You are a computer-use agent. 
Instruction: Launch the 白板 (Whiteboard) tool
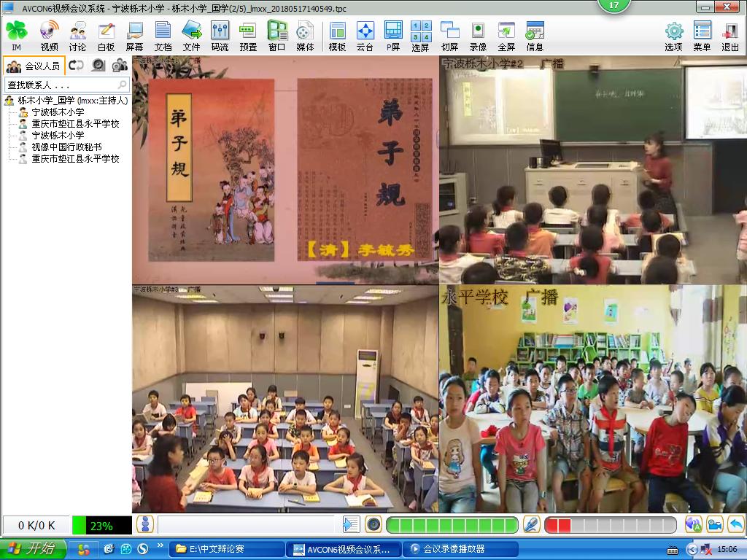(107, 36)
